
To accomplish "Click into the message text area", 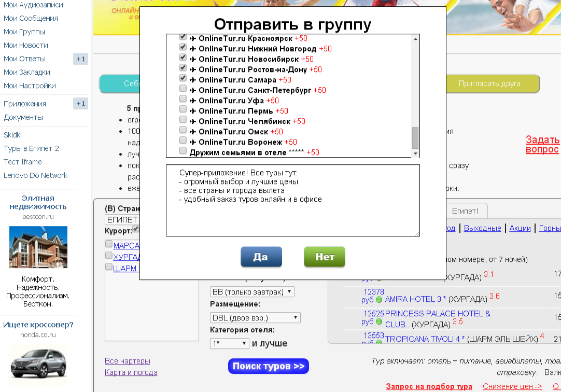I will (x=292, y=200).
